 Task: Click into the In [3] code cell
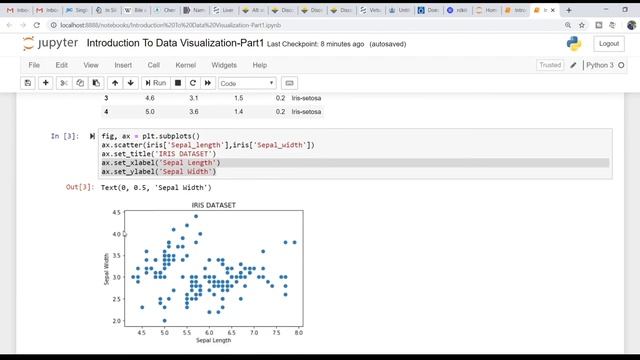(x=355, y=154)
